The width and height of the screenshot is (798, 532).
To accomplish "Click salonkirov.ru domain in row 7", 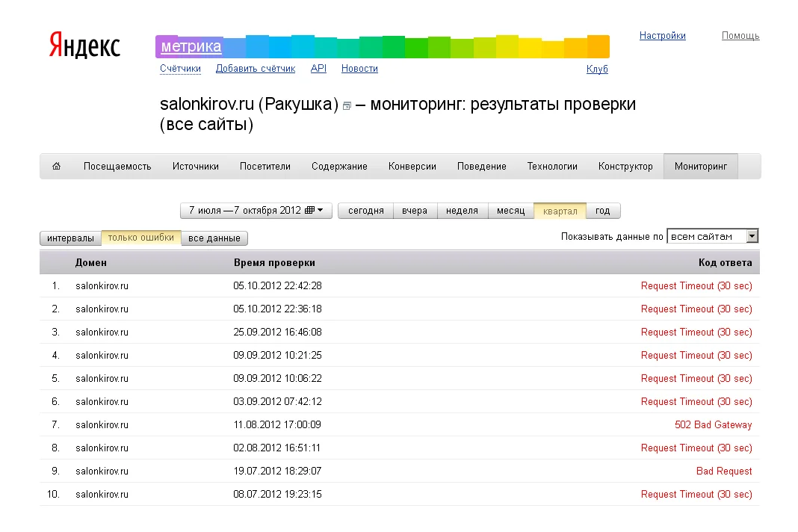I will (x=102, y=424).
